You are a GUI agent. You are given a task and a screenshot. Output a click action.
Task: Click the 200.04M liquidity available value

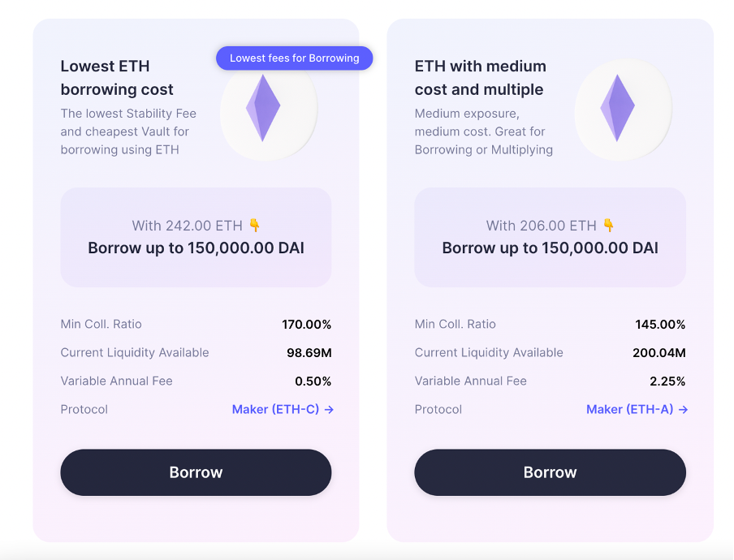click(659, 353)
